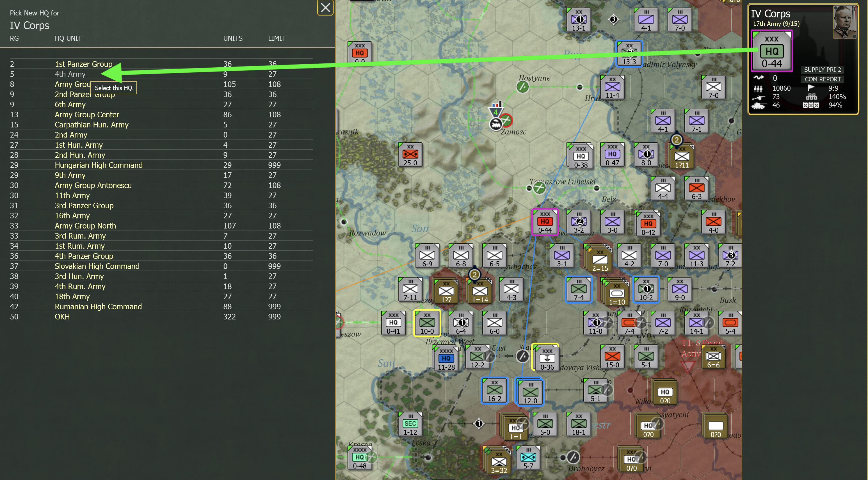Select teal HQ 0-48 army counter

(x=360, y=458)
